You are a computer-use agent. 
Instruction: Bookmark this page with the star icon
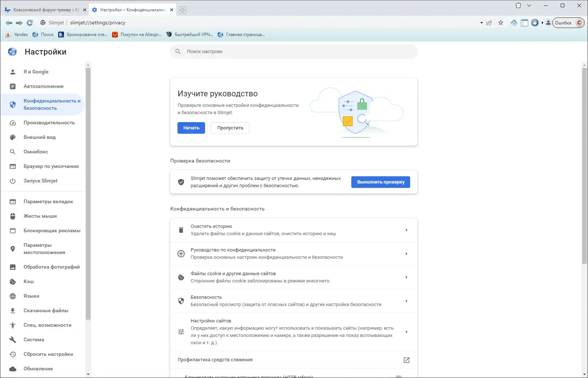pos(501,23)
